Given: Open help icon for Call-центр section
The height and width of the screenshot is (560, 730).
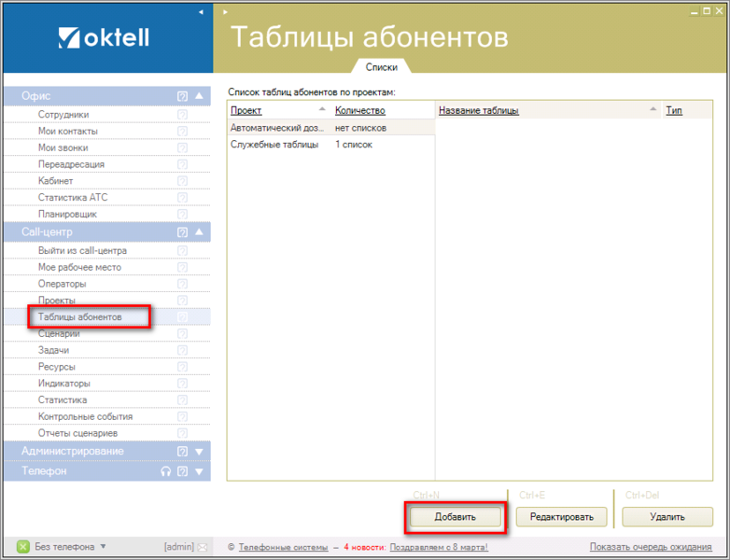Looking at the screenshot, I should (x=183, y=232).
